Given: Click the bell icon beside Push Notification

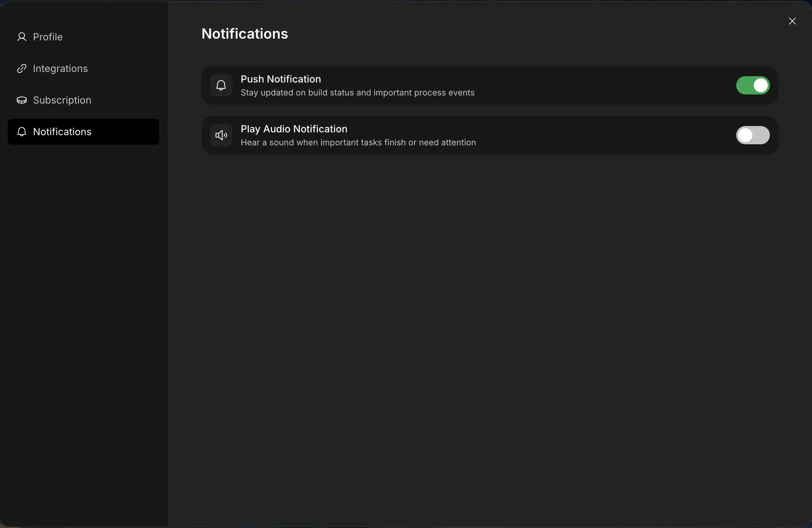Looking at the screenshot, I should coord(221,85).
